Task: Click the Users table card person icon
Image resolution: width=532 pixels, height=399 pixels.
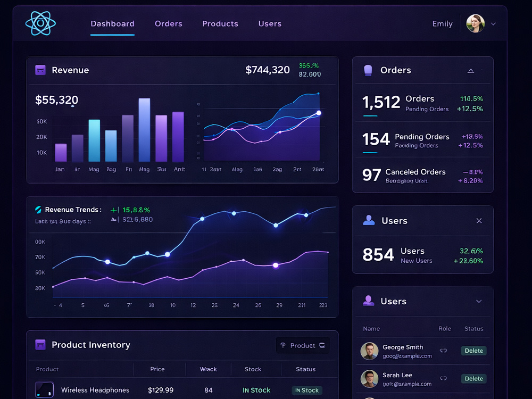Action: 369,301
